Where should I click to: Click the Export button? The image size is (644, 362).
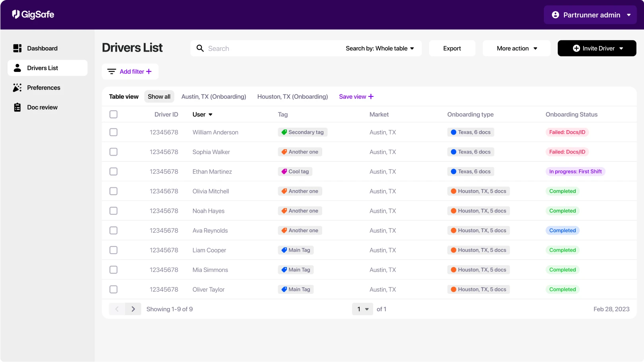452,48
